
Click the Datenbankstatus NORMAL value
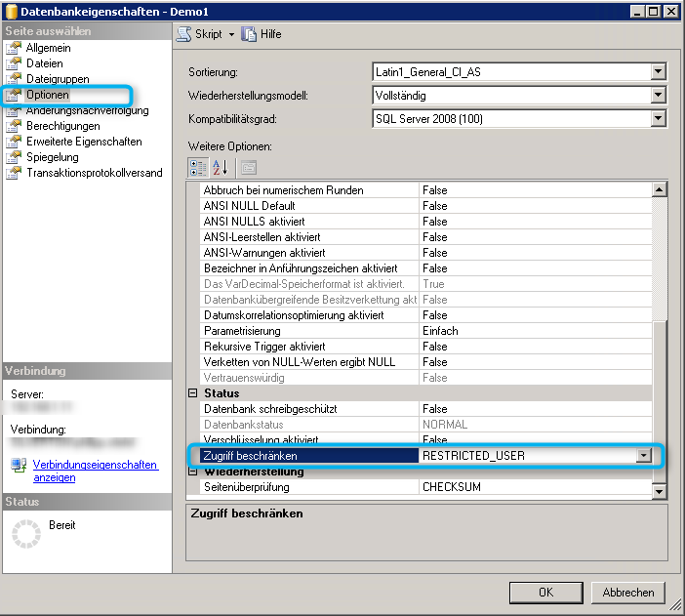coord(445,425)
